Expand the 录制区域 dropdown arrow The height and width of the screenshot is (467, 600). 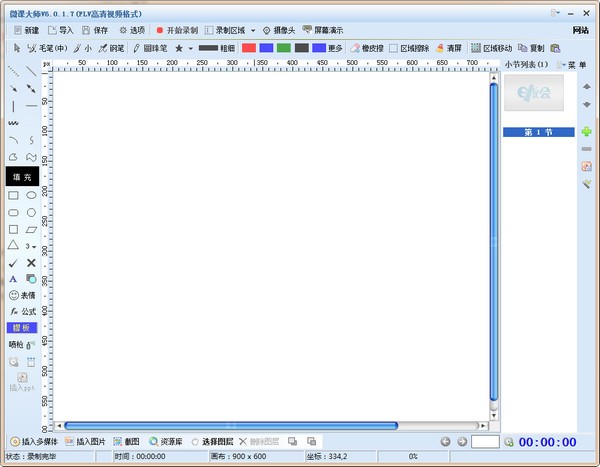(x=253, y=30)
